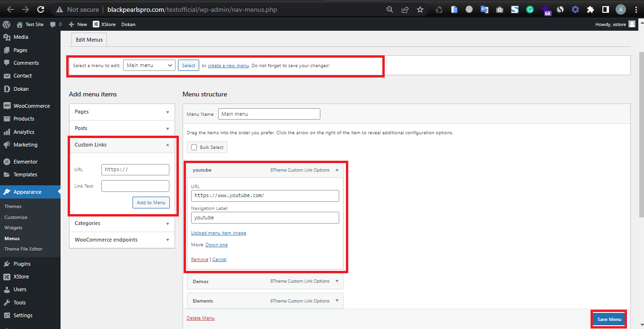
Task: Click the Comments sidebar icon
Action: tap(7, 63)
